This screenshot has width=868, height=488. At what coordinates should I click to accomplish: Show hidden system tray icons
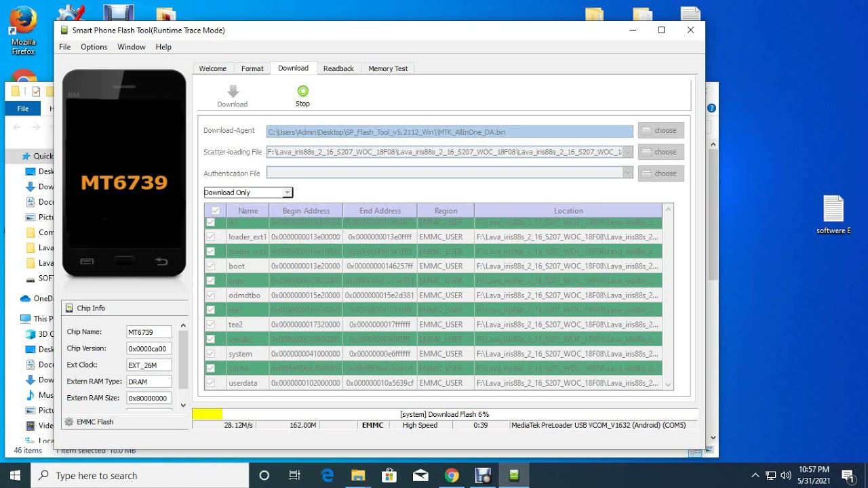pos(755,475)
